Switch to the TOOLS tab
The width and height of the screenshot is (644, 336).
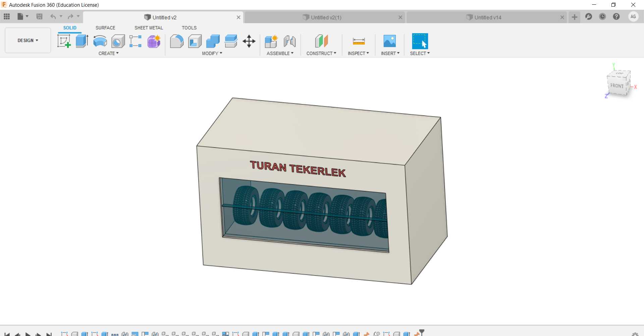point(189,28)
